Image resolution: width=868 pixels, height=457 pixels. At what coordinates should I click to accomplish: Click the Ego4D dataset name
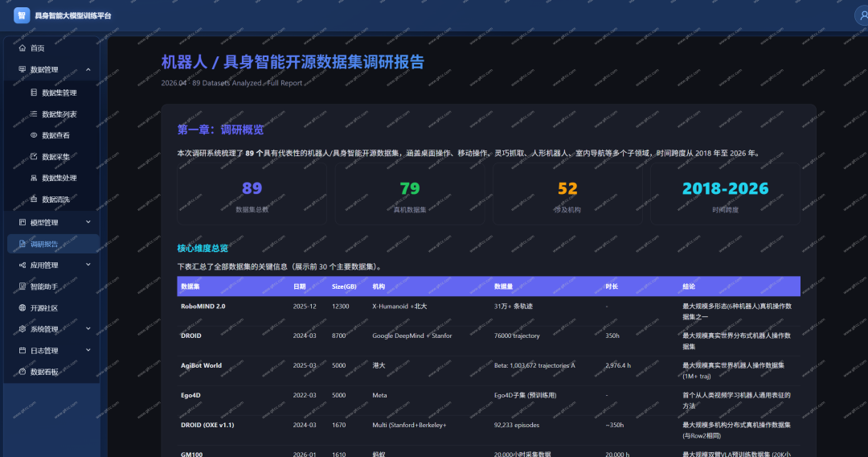coord(191,396)
